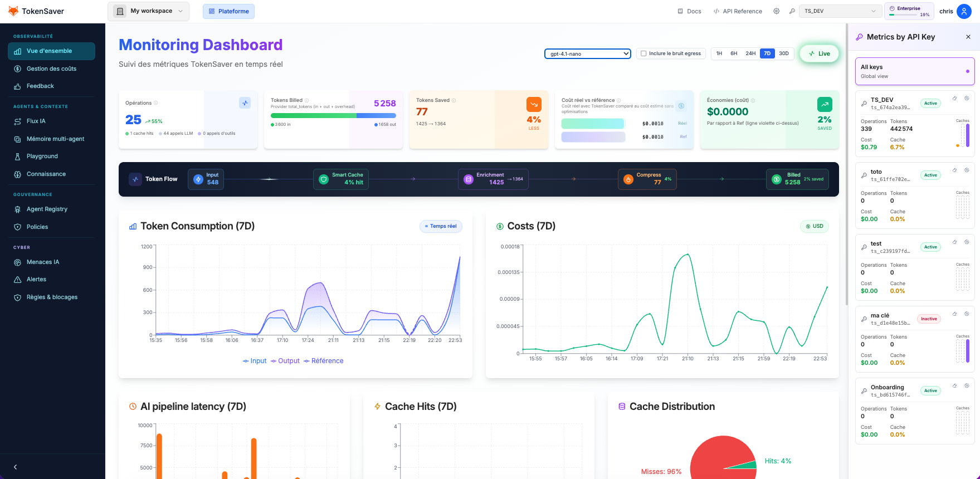Open the Docs link
980x479 pixels.
tap(689, 11)
